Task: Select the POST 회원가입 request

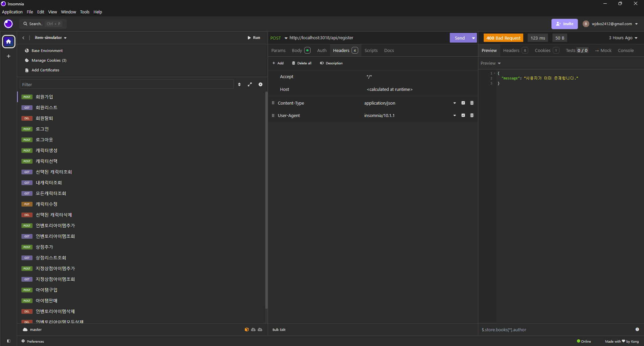Action: click(141, 97)
